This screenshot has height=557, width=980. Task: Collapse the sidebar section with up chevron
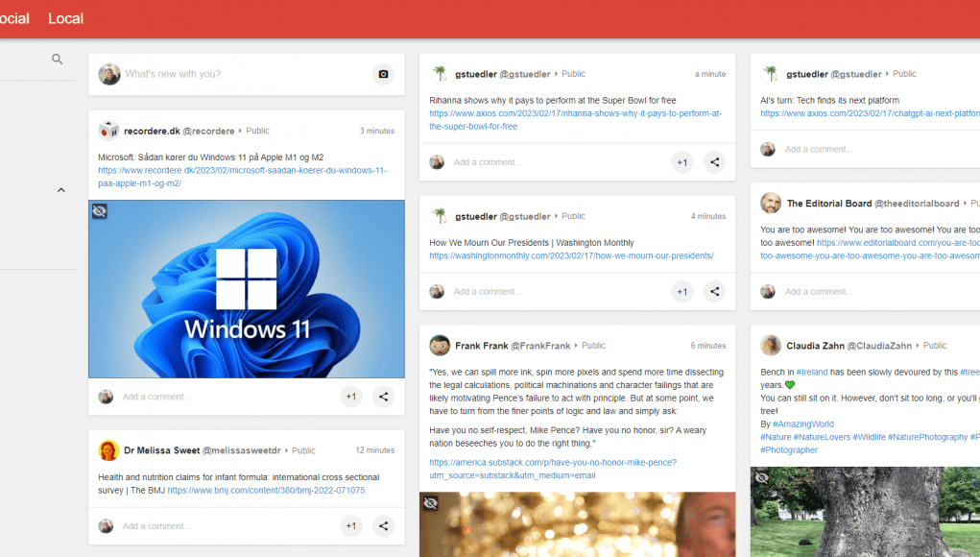(61, 190)
